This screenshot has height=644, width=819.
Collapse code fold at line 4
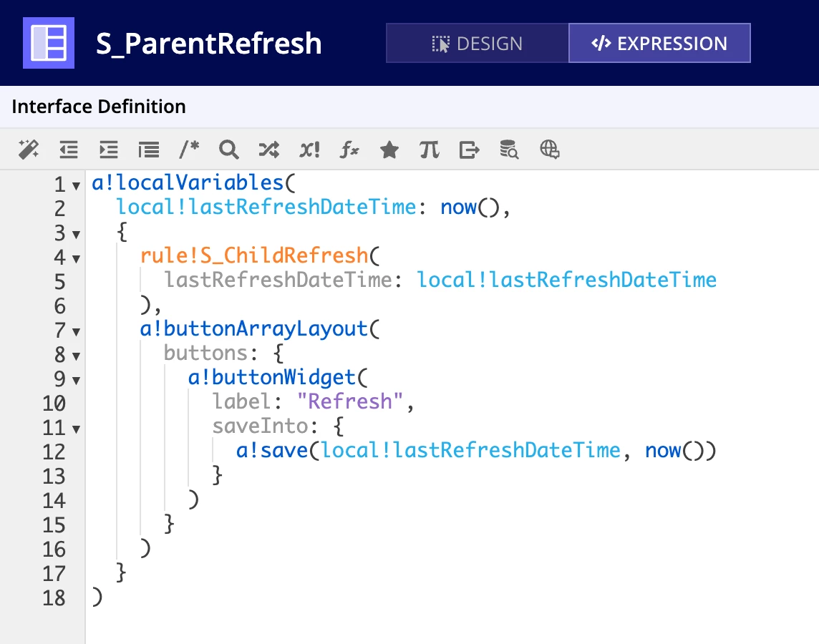[x=77, y=259]
